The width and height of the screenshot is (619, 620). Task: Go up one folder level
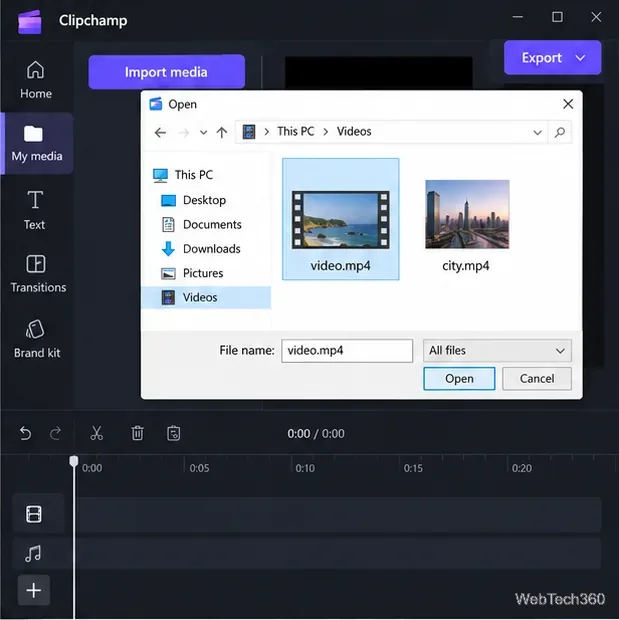222,132
